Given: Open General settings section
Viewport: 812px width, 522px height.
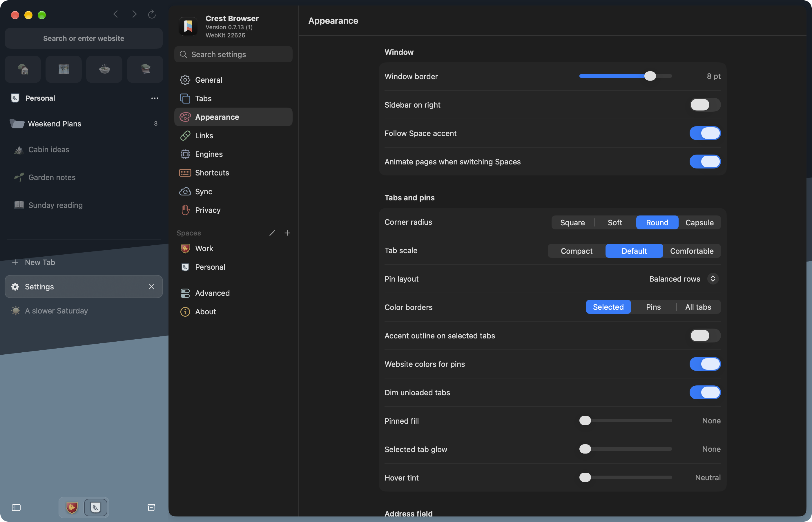Looking at the screenshot, I should coord(233,80).
